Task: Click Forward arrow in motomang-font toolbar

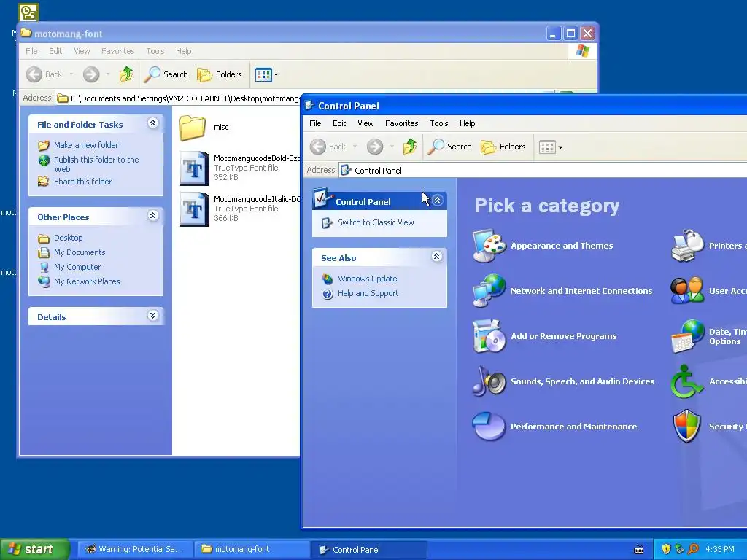Action: (91, 74)
